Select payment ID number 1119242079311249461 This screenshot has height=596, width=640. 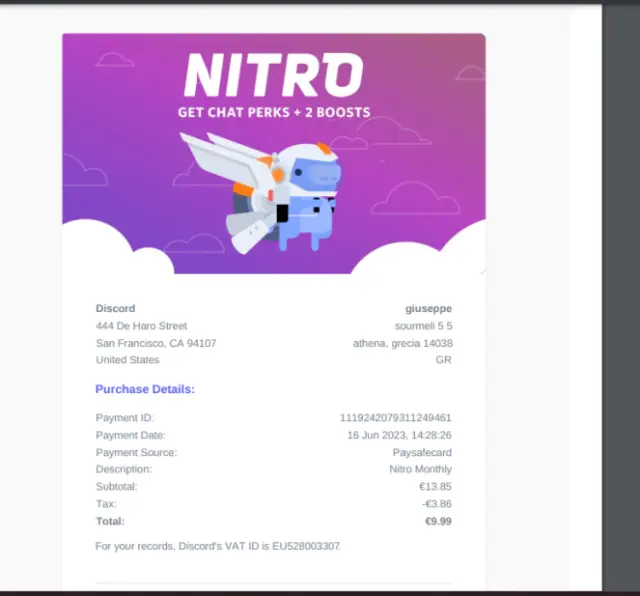pyautogui.click(x=396, y=418)
